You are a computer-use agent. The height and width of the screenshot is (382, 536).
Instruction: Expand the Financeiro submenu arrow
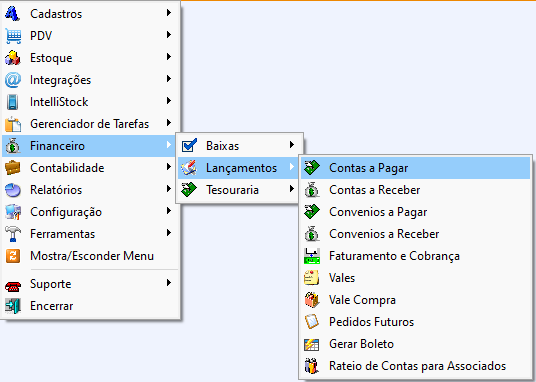click(x=169, y=145)
